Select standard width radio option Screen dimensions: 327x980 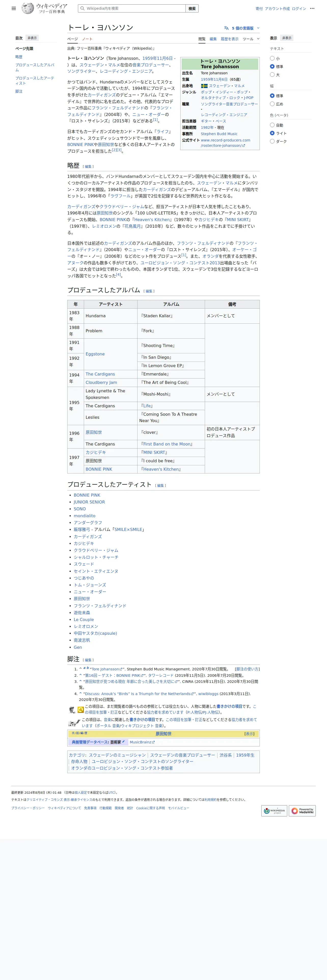coord(272,95)
